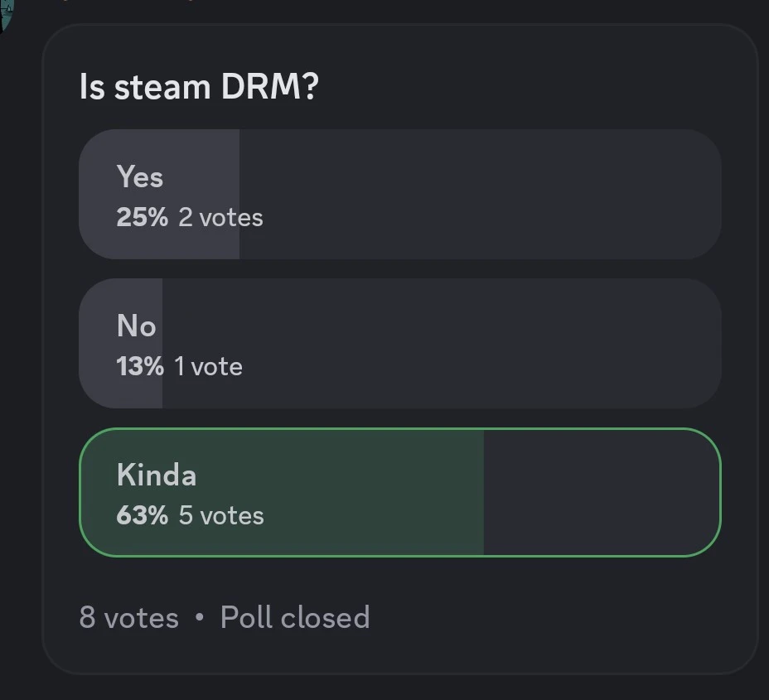Select the "Kinda" winning answer label
The image size is (769, 700).
pyautogui.click(x=157, y=475)
